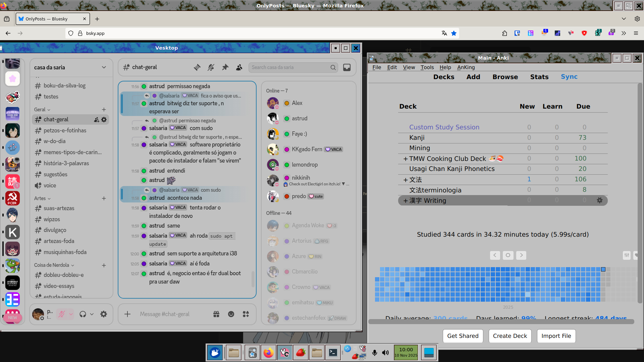
Task: Open Discord user settings gear
Action: (104, 314)
